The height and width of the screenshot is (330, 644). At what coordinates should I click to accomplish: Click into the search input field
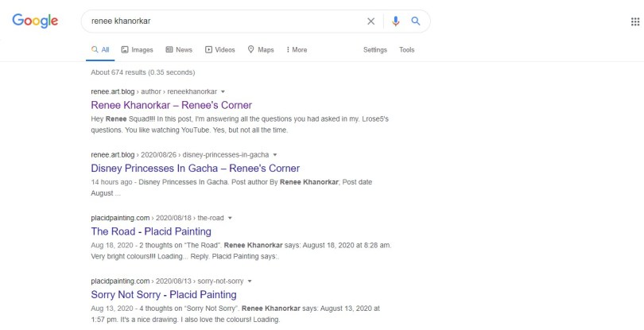click(223, 21)
